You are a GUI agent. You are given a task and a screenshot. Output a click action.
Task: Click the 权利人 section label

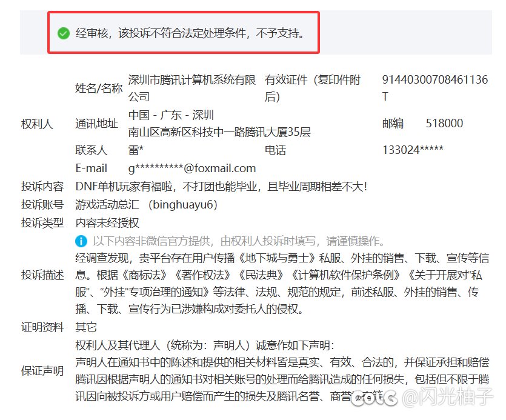click(x=37, y=124)
